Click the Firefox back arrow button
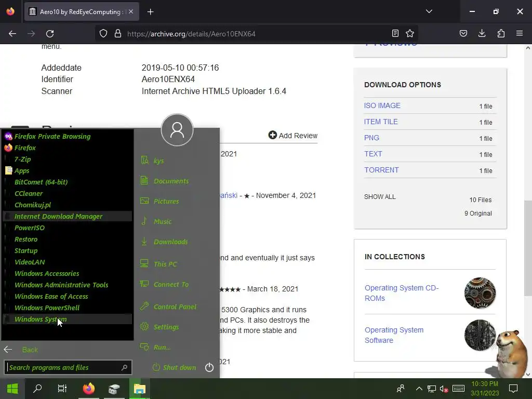This screenshot has height=399, width=532. click(x=12, y=34)
